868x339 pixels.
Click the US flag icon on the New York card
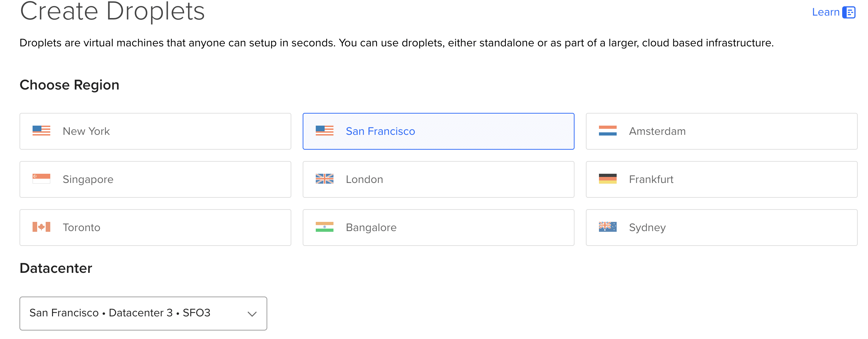[x=41, y=131]
